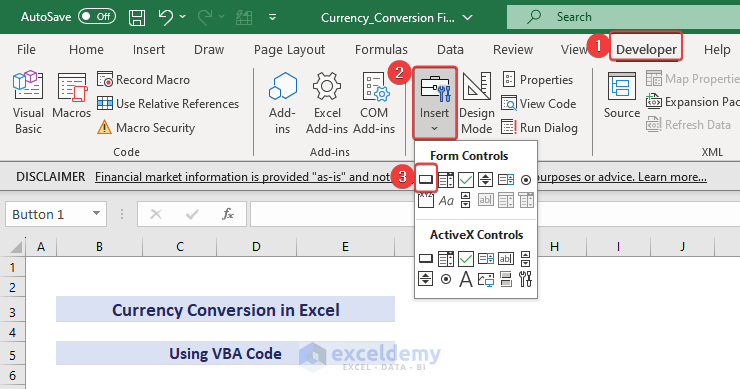Open the Undo history dropdown
Viewport: 740px width, 389px height.
pos(183,17)
